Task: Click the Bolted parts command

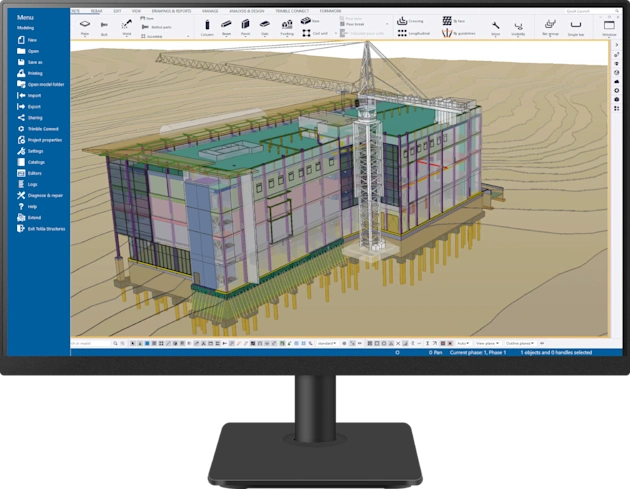Action: (x=156, y=27)
